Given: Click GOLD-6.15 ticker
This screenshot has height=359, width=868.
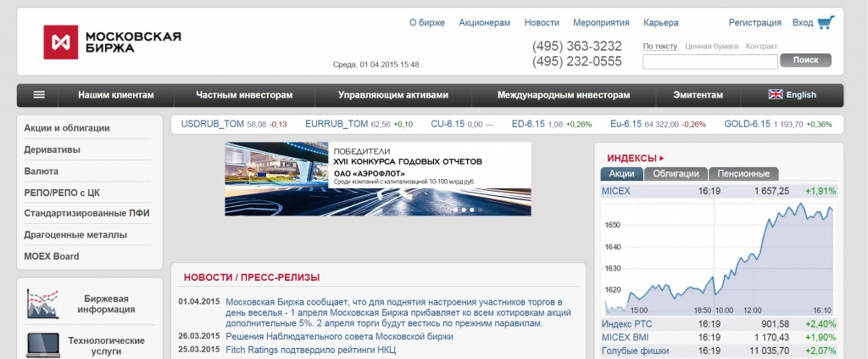Looking at the screenshot, I should [747, 124].
